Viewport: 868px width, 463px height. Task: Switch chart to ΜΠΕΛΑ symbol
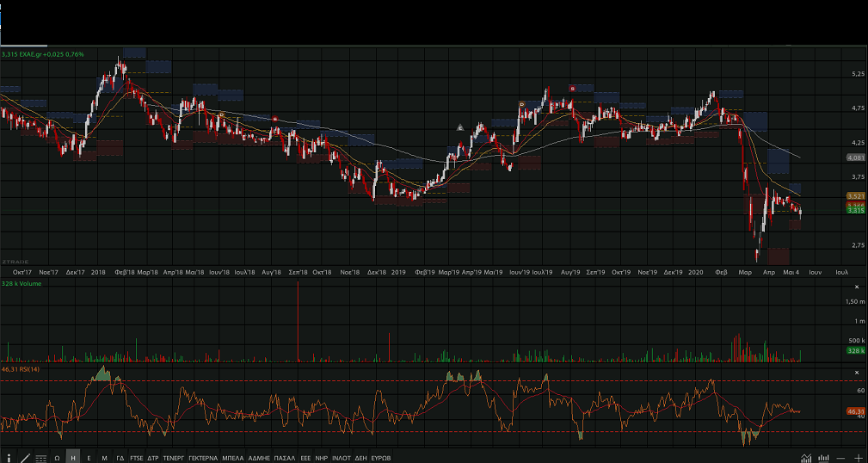pos(232,458)
